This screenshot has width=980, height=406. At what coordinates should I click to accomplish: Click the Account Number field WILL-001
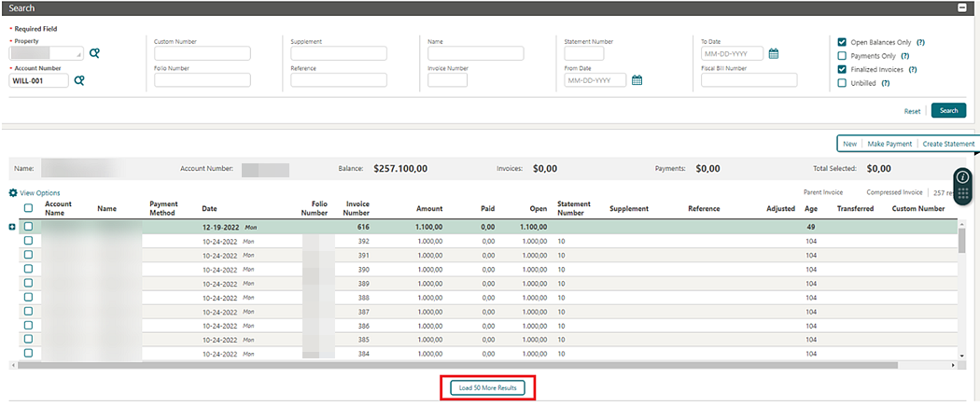click(x=39, y=80)
